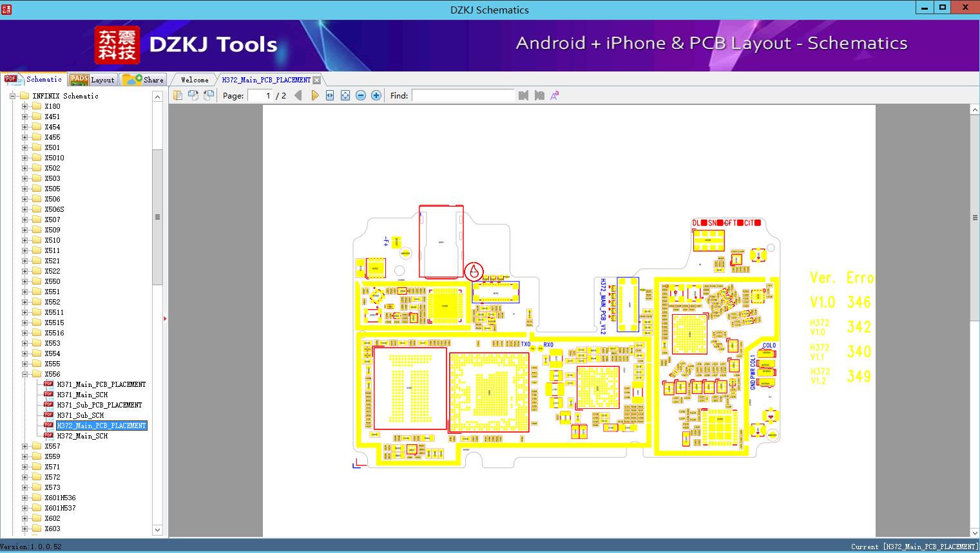Select the X571 folder label
980x553 pixels.
[52, 467]
